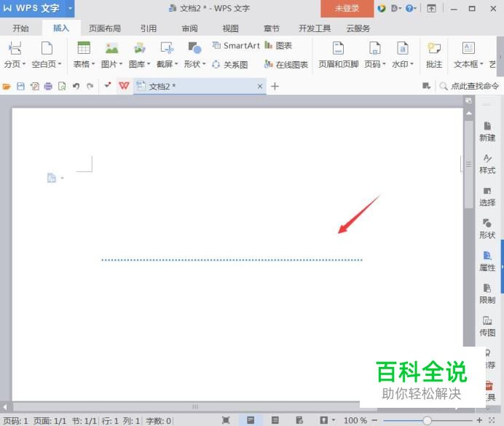The height and width of the screenshot is (426, 504).
Task: Start a screenshot with 截屏 icon
Action: (167, 48)
